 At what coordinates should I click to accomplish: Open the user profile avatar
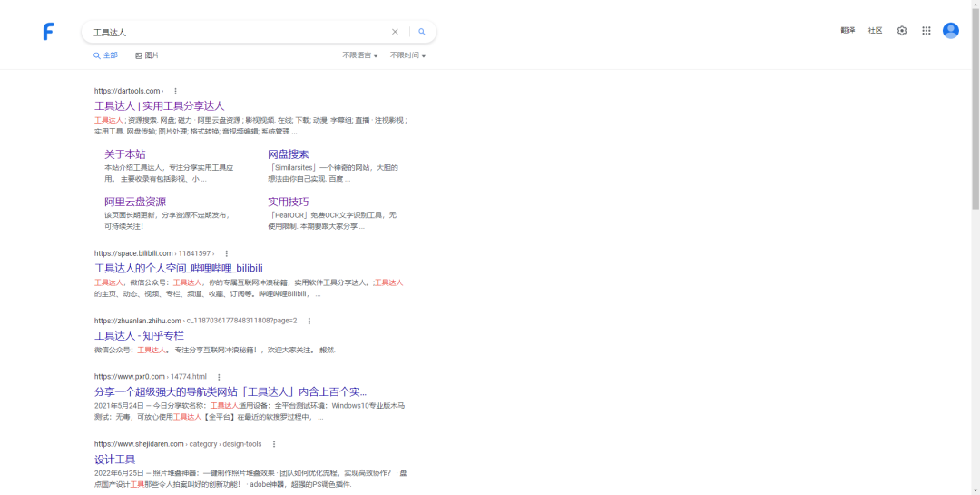coord(951,31)
